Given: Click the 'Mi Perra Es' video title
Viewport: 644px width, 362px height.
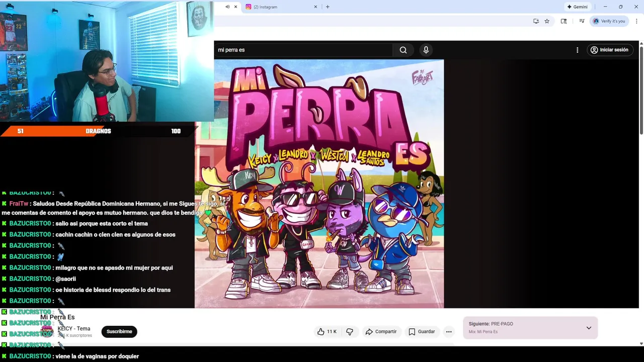Looking at the screenshot, I should 57,317.
